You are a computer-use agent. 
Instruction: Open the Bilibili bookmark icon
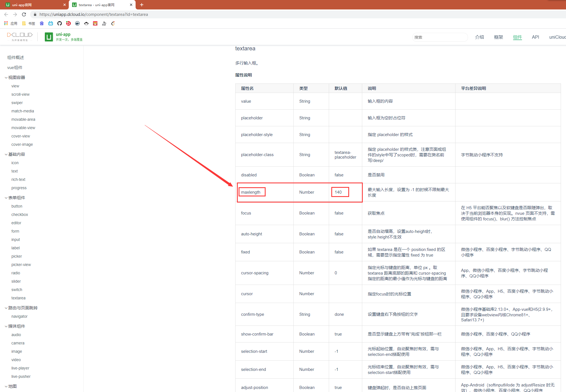[x=51, y=23]
